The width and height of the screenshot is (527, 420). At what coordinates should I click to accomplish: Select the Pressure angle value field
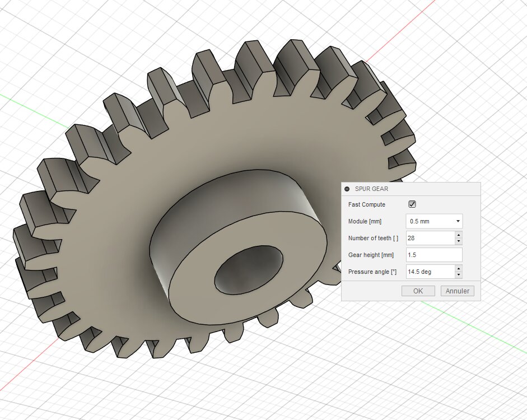[x=430, y=272]
